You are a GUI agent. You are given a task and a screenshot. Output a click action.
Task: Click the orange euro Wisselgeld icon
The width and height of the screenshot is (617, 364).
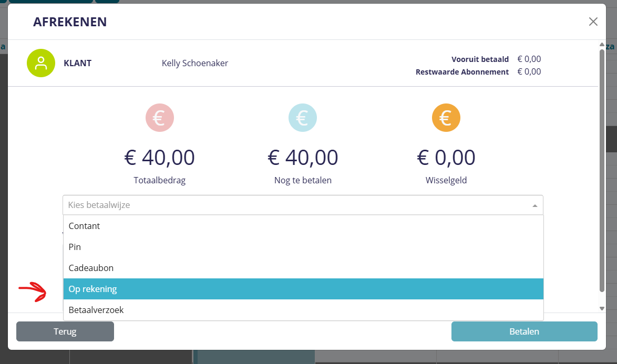coord(446,118)
